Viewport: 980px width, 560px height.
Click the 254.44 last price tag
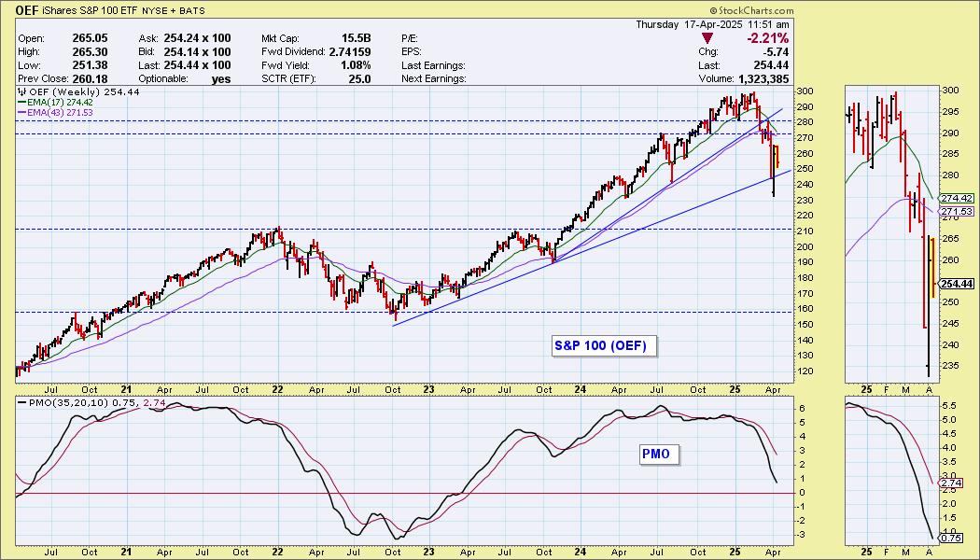957,284
